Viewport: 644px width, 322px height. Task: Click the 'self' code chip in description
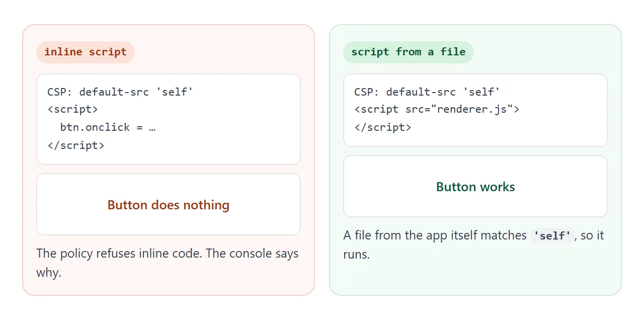tap(552, 235)
